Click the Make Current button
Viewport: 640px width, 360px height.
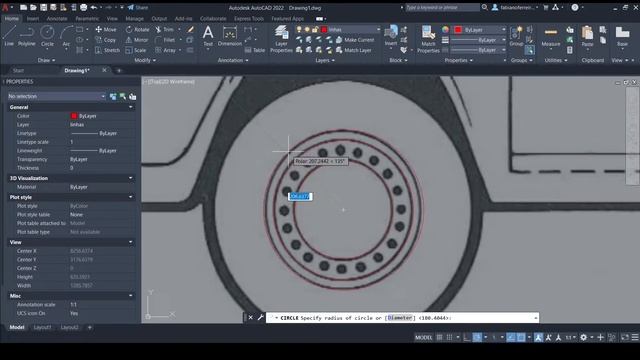tap(355, 40)
